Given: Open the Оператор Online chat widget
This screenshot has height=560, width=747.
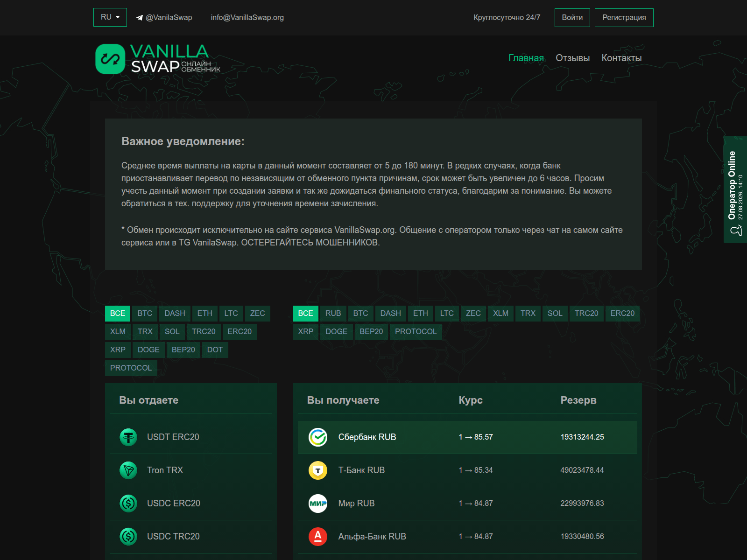Looking at the screenshot, I should [x=735, y=189].
